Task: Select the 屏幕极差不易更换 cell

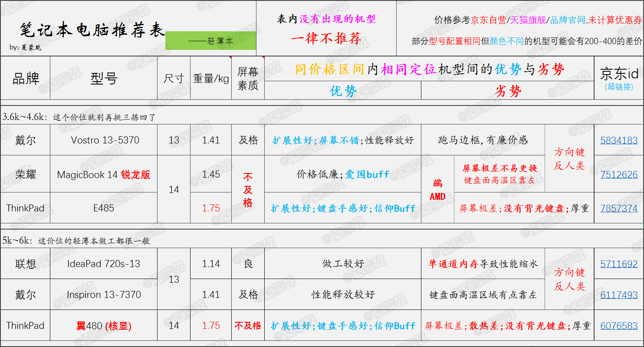Action: point(499,174)
